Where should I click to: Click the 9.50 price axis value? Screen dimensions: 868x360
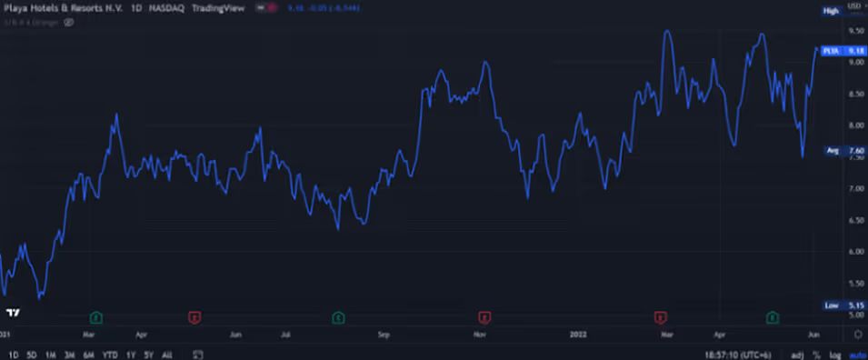pyautogui.click(x=856, y=31)
